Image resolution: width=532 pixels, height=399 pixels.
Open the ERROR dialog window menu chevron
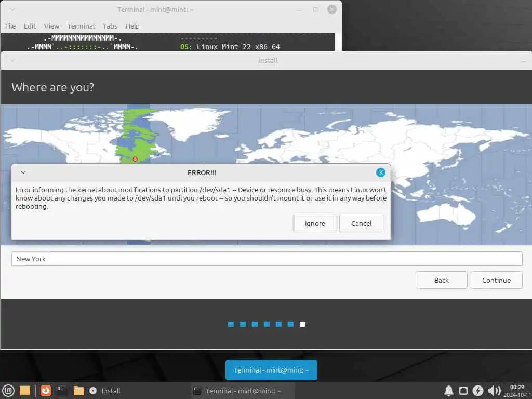(23, 172)
